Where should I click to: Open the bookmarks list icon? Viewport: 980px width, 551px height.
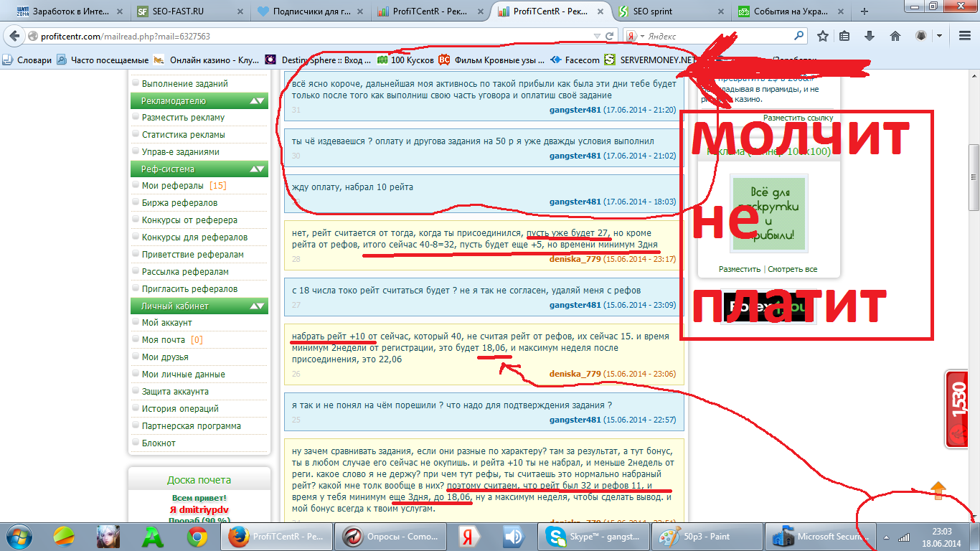click(845, 36)
